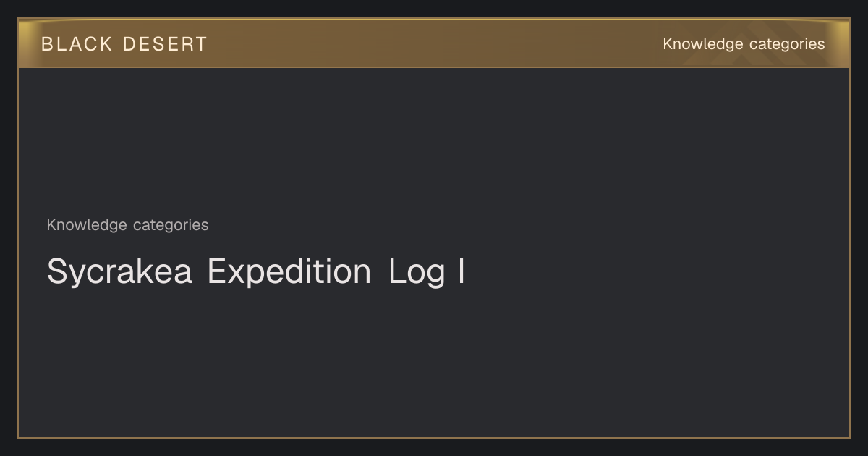This screenshot has width=868, height=456.
Task: Click the gold glow at header right edge
Action: click(839, 43)
